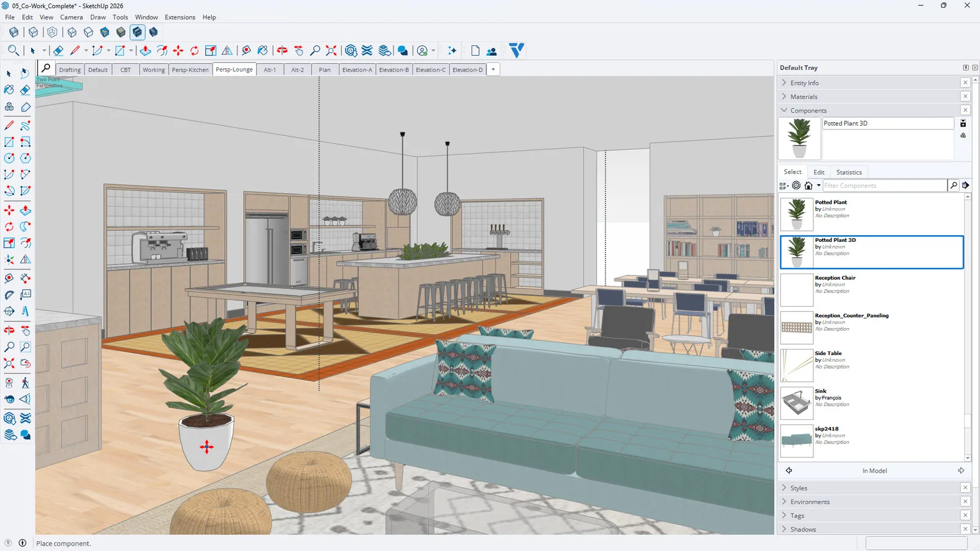This screenshot has width=980, height=551.
Task: Open the search magnifier in top toolbar
Action: click(13, 51)
